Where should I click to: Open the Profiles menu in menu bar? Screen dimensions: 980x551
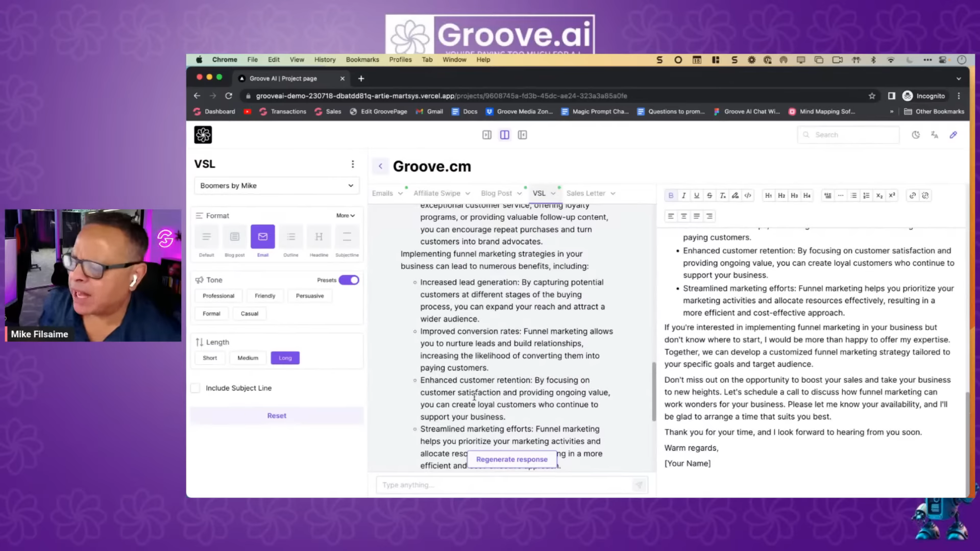coord(400,60)
